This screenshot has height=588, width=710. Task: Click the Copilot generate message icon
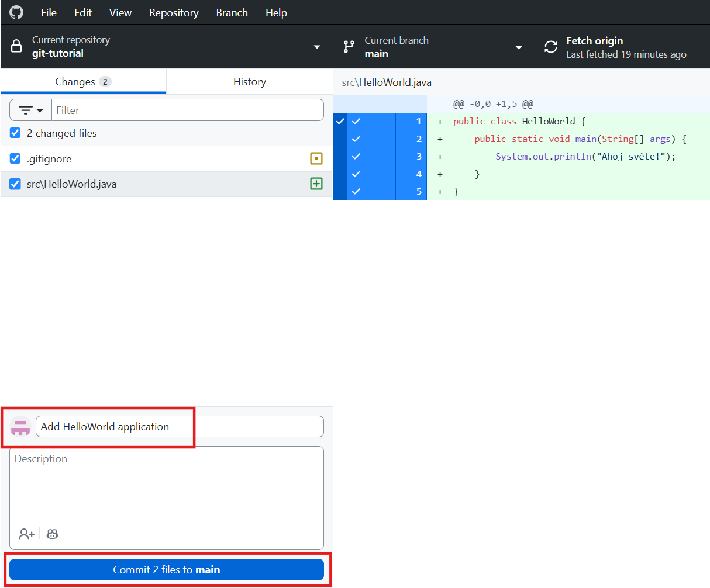52,534
